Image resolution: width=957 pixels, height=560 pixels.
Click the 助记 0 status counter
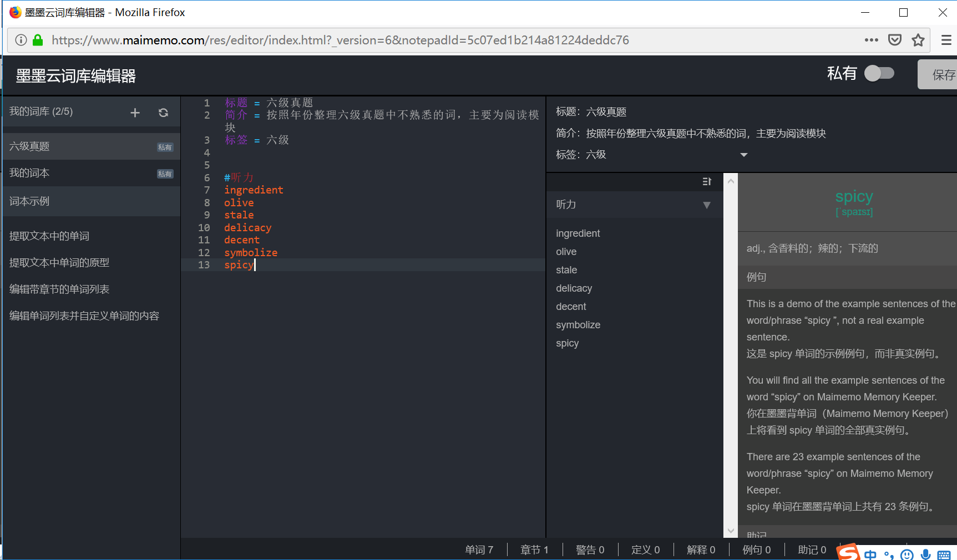[812, 549]
